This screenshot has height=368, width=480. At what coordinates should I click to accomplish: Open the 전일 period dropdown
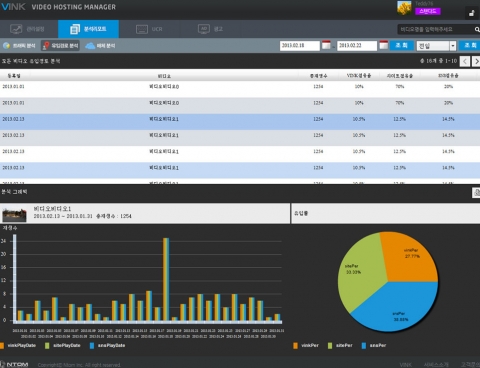436,46
